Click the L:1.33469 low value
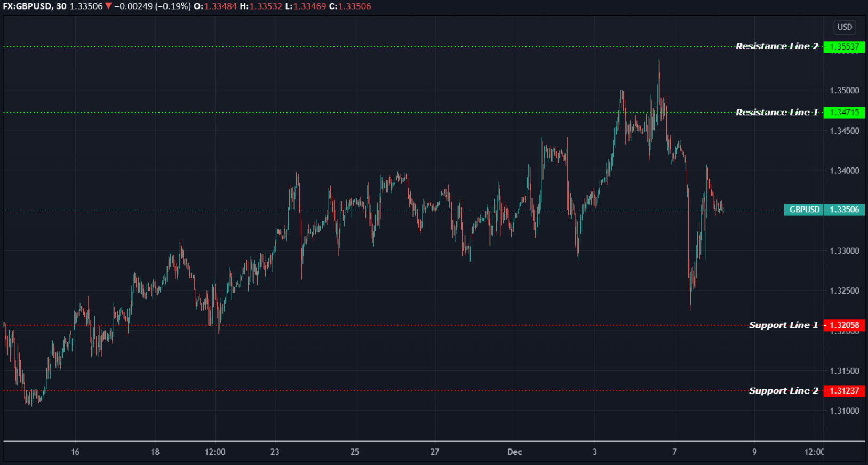The height and width of the screenshot is (465, 868). [x=306, y=6]
